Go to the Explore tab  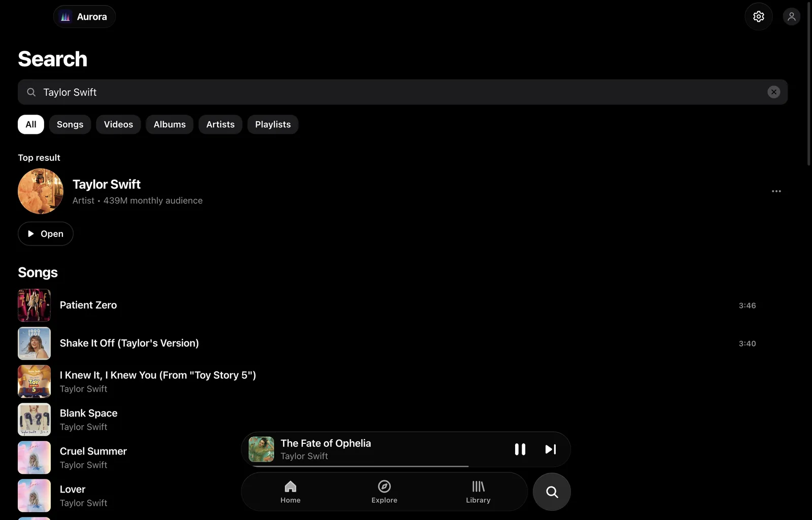click(x=384, y=492)
